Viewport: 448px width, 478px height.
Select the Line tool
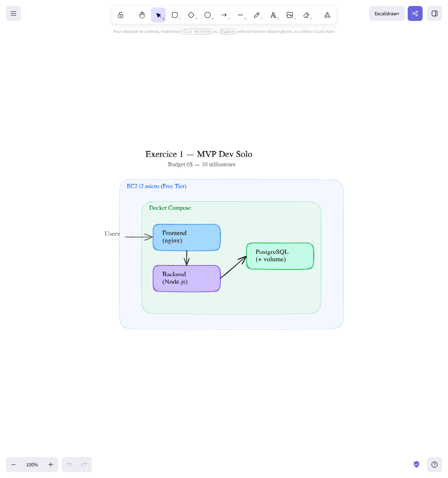[241, 15]
